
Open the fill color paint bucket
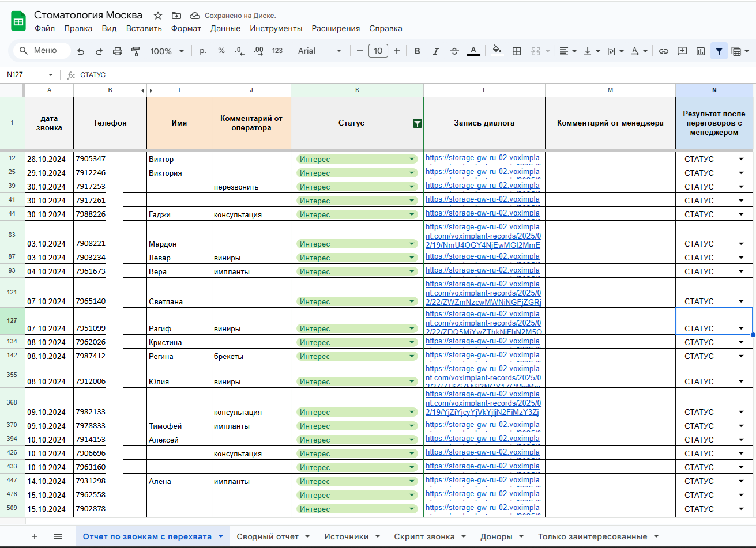tap(497, 51)
